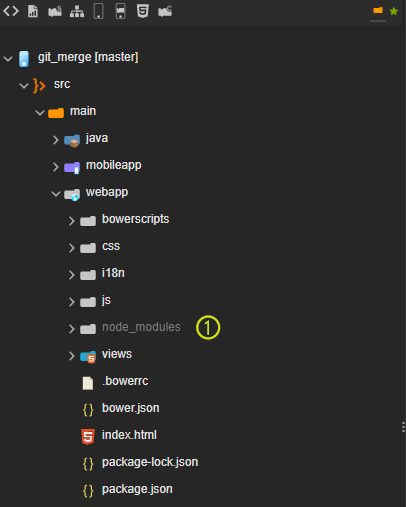406x507 pixels.
Task: Expand the mobileapp folder
Action: tap(56, 167)
